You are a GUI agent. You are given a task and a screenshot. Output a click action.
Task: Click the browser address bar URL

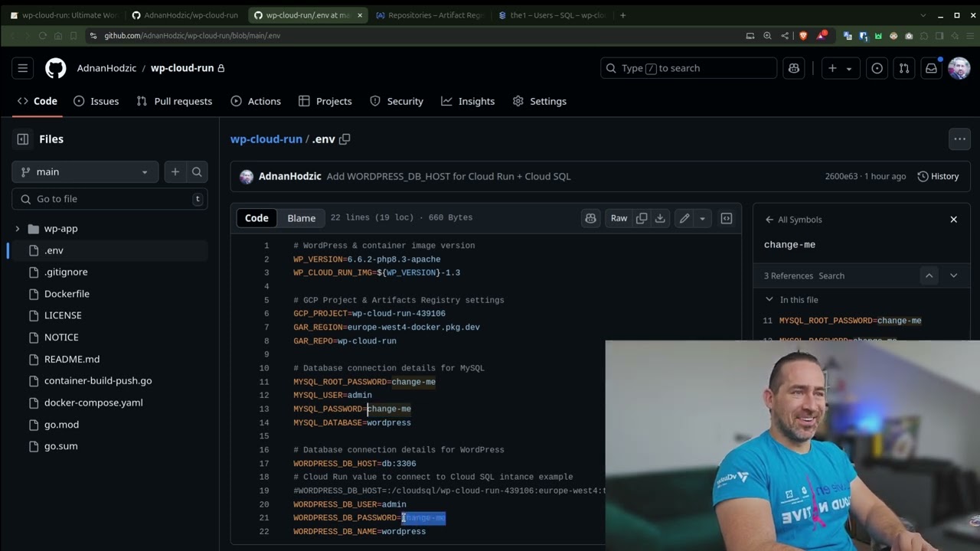click(192, 36)
